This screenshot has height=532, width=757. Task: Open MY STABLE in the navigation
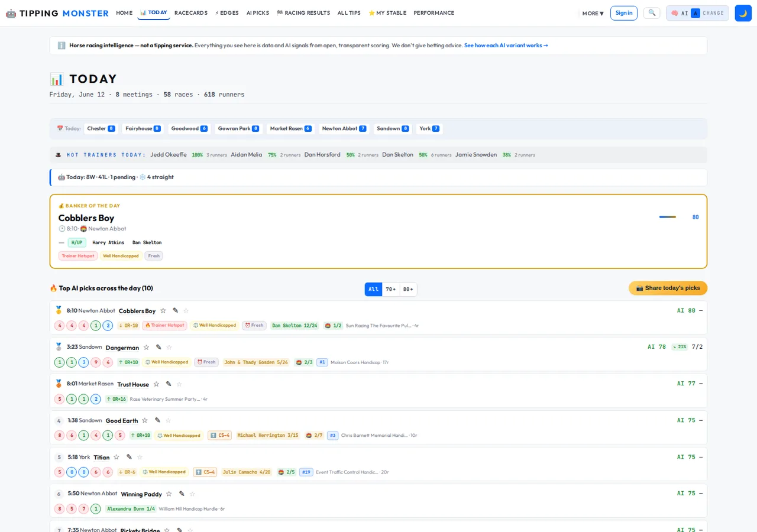click(x=387, y=13)
